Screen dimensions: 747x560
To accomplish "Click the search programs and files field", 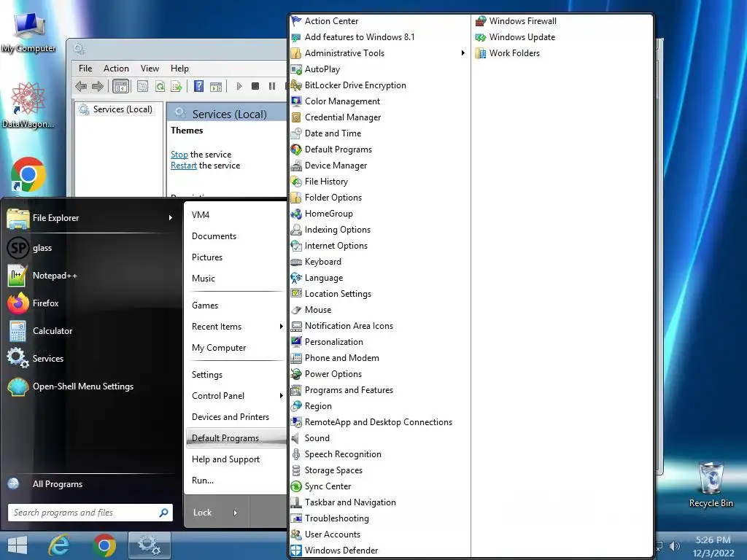I will click(90, 513).
